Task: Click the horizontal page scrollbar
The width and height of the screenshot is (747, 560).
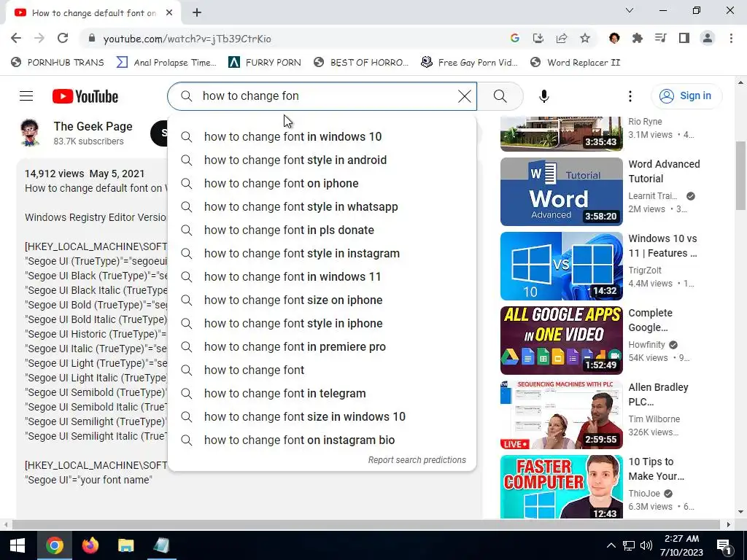Action: tap(366, 524)
